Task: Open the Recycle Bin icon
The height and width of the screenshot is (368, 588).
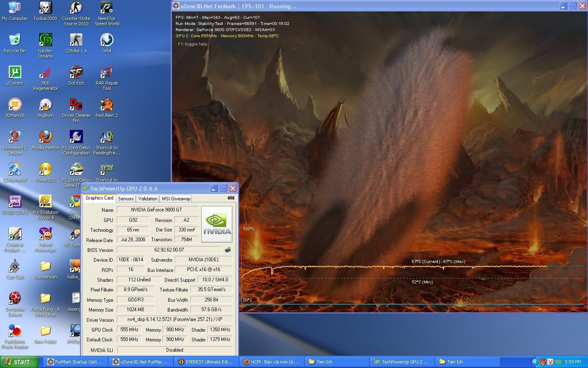Action: pos(15,43)
